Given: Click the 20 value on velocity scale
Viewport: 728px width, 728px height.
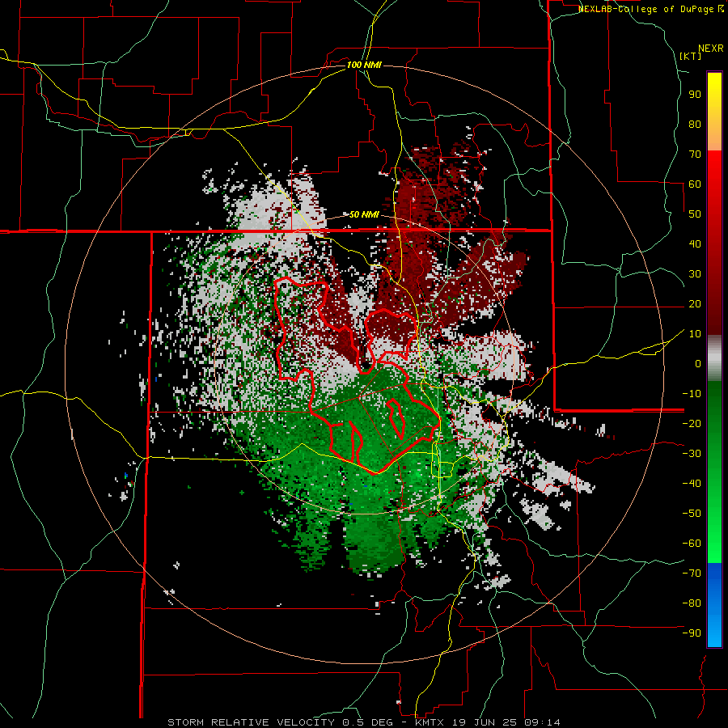Looking at the screenshot, I should point(695,303).
